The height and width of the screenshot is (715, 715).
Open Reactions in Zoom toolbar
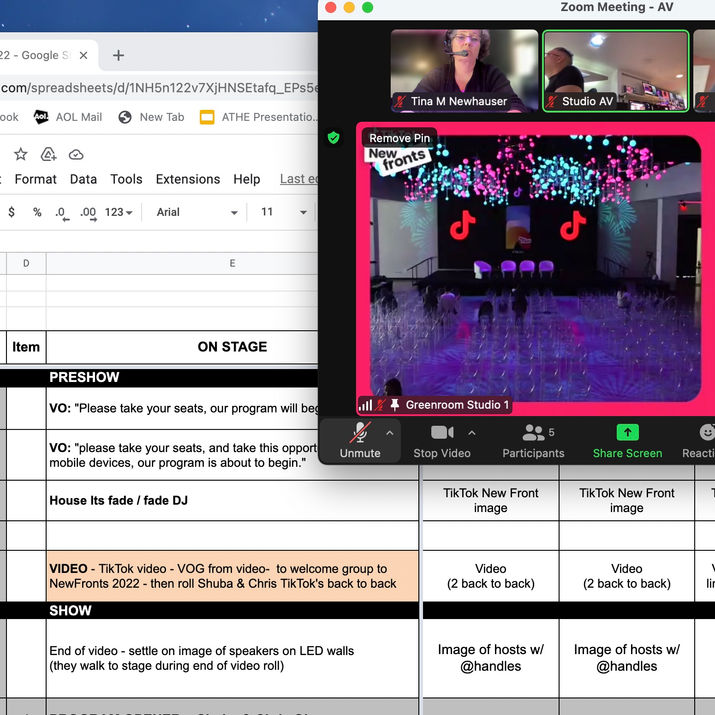point(698,440)
